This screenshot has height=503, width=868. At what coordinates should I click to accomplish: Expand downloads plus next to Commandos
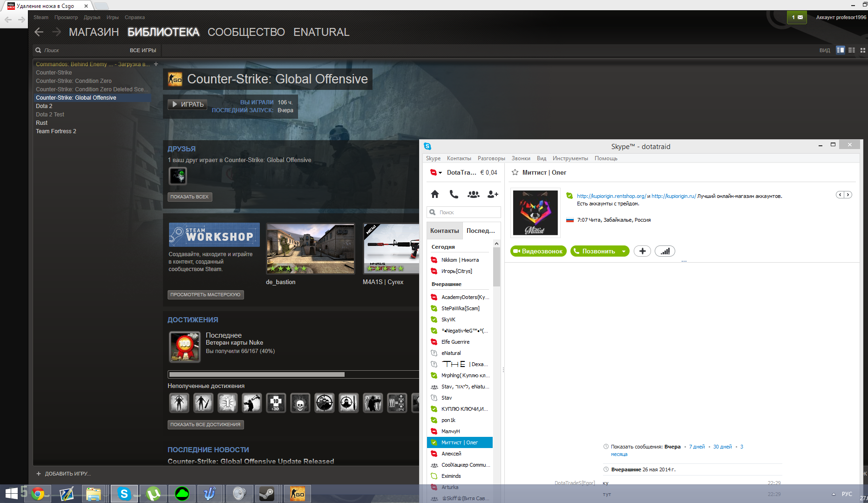click(x=156, y=64)
